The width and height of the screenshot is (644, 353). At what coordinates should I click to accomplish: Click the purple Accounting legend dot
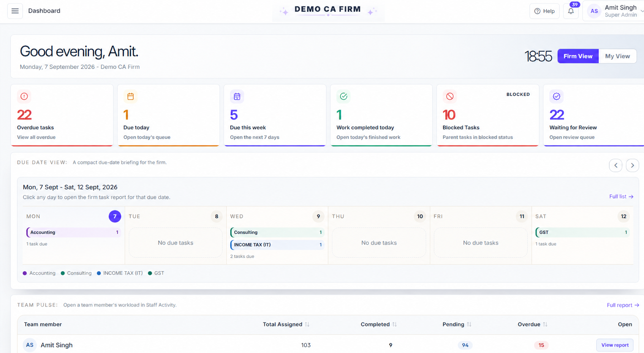point(25,273)
